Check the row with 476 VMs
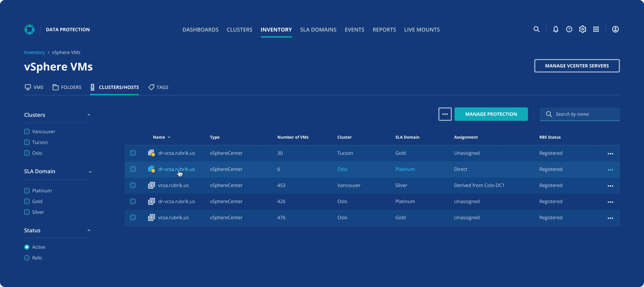 133,217
